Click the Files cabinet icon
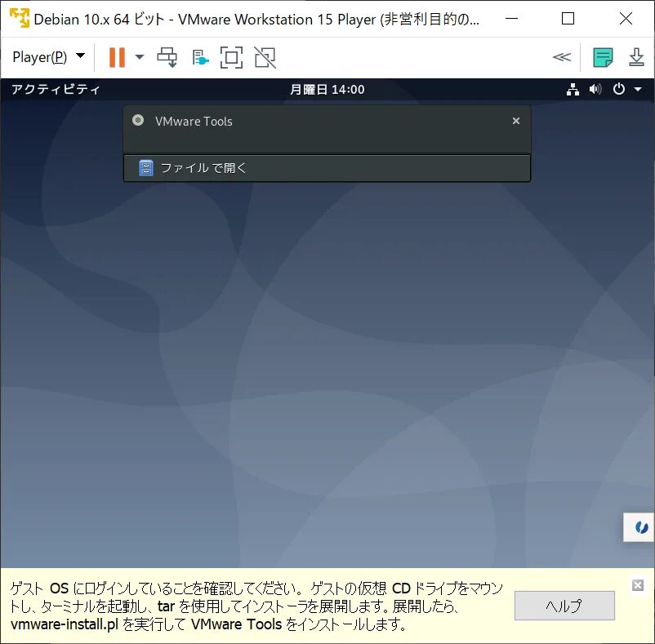This screenshot has height=644, width=655. pos(146,168)
